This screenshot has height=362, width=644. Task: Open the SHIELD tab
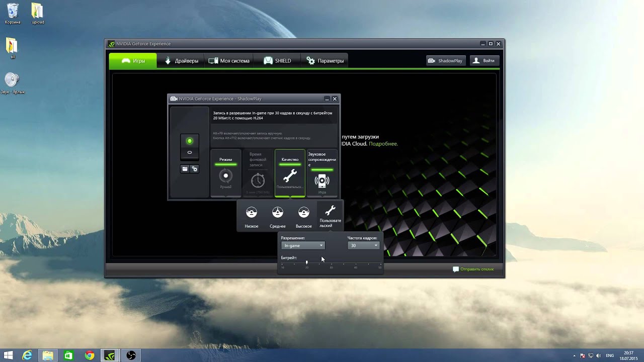(x=277, y=61)
